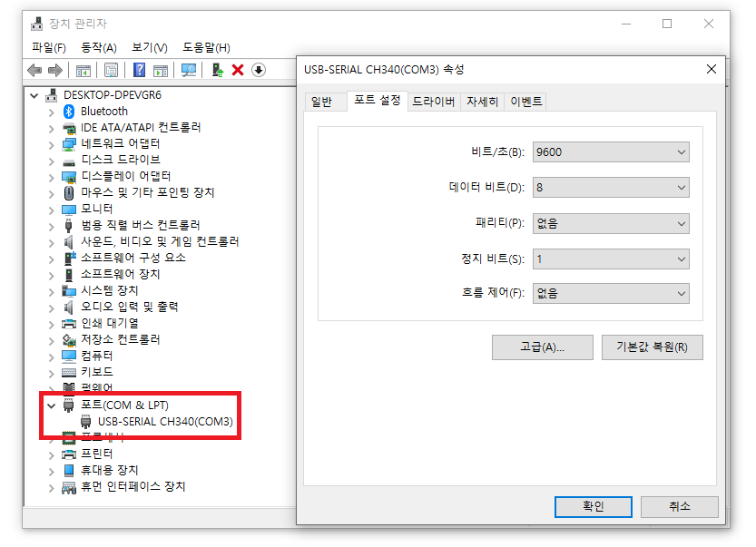Screen dimensions: 756x547
Task: Click the 시스템 장치 tree label
Action: pos(110,290)
